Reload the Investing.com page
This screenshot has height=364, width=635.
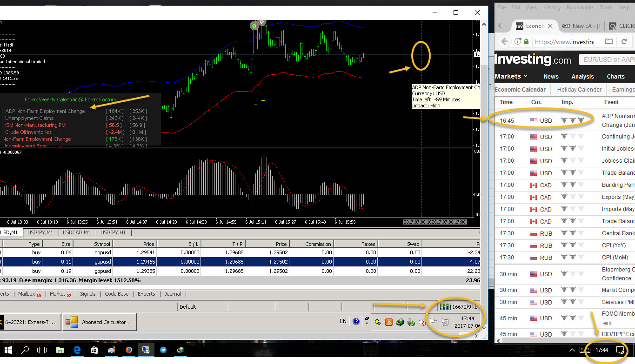624,41
